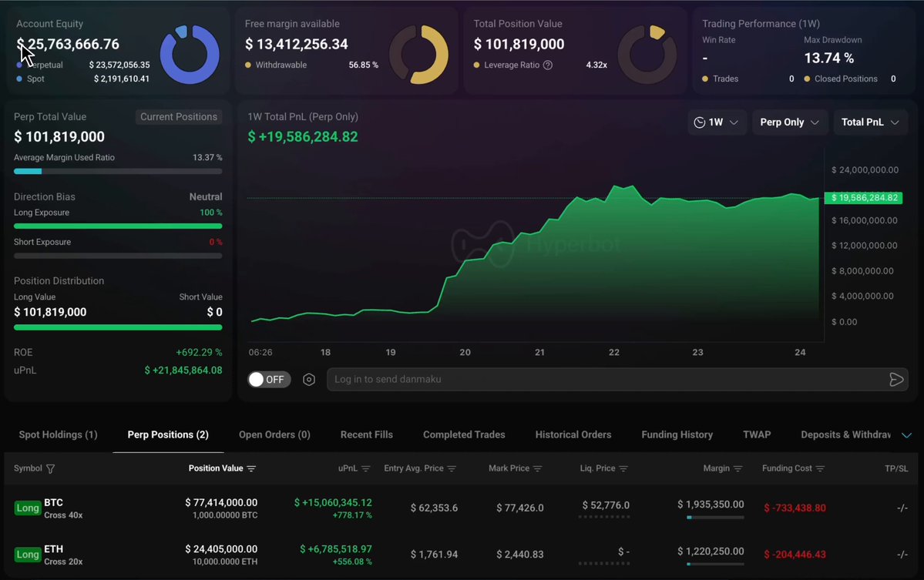Screen dimensions: 924x580
Task: Open danmaku settings hexagon icon
Action: click(x=309, y=379)
